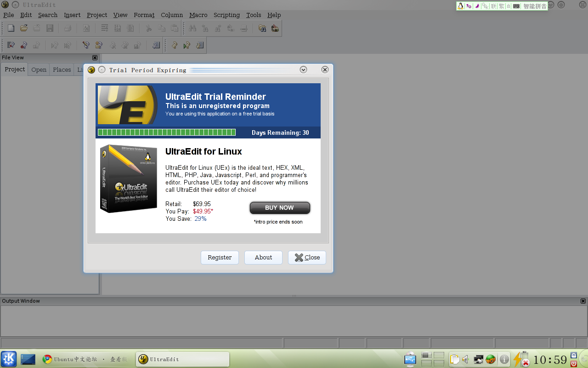Open the Help menu
588x368 pixels.
coord(274,15)
